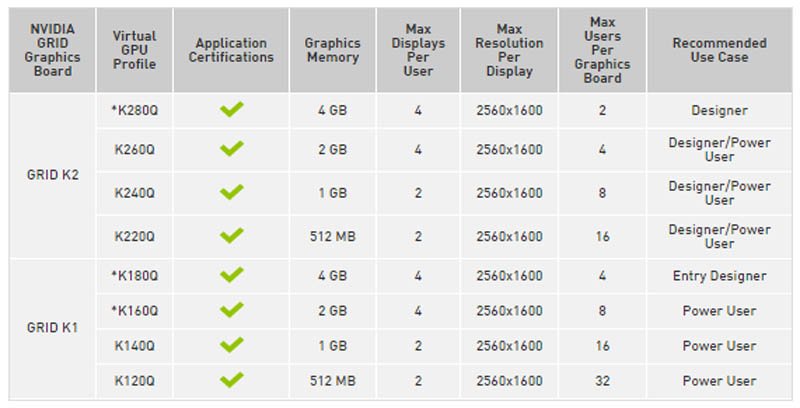Click the 'Virtual GPU Profile' column header

coord(135,50)
